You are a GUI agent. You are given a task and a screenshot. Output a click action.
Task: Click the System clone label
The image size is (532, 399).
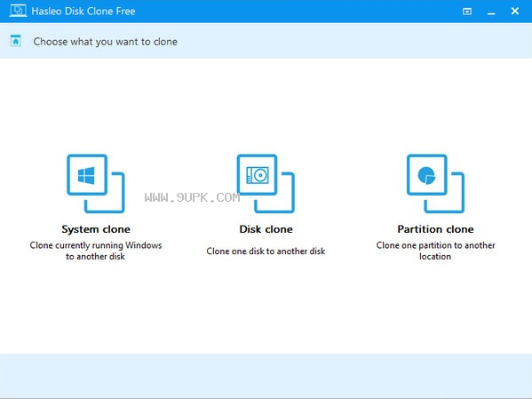pyautogui.click(x=96, y=229)
